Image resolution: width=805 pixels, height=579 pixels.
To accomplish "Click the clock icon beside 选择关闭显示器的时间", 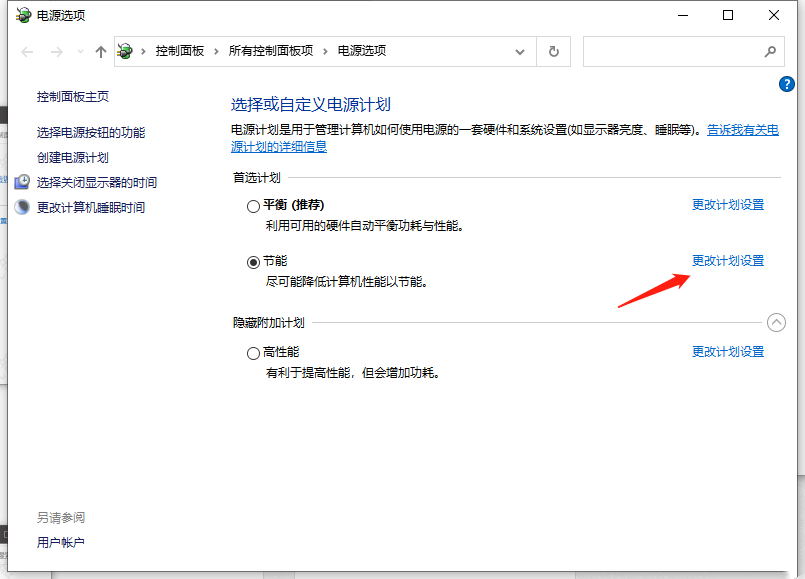I will [x=22, y=181].
